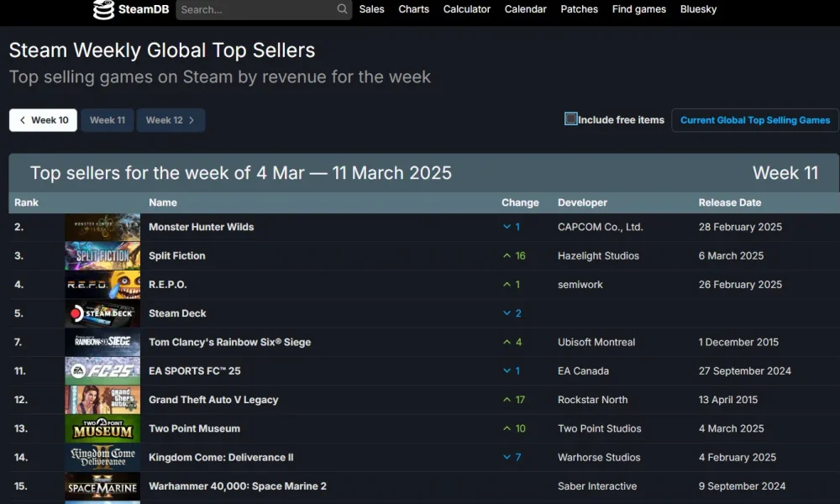Click the search magnifier icon

tap(342, 9)
